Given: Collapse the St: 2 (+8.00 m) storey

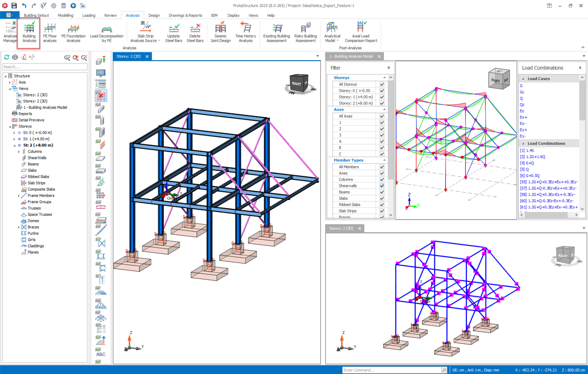Looking at the screenshot, I should tap(14, 145).
